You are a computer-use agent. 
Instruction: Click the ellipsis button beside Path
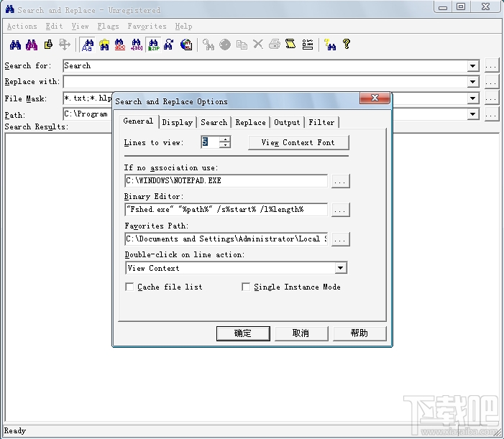(492, 114)
